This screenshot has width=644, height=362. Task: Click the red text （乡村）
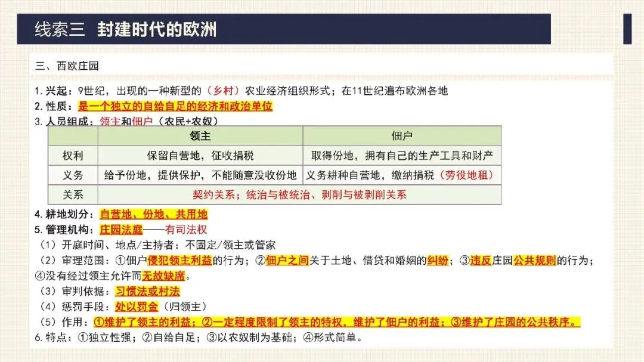pos(223,91)
